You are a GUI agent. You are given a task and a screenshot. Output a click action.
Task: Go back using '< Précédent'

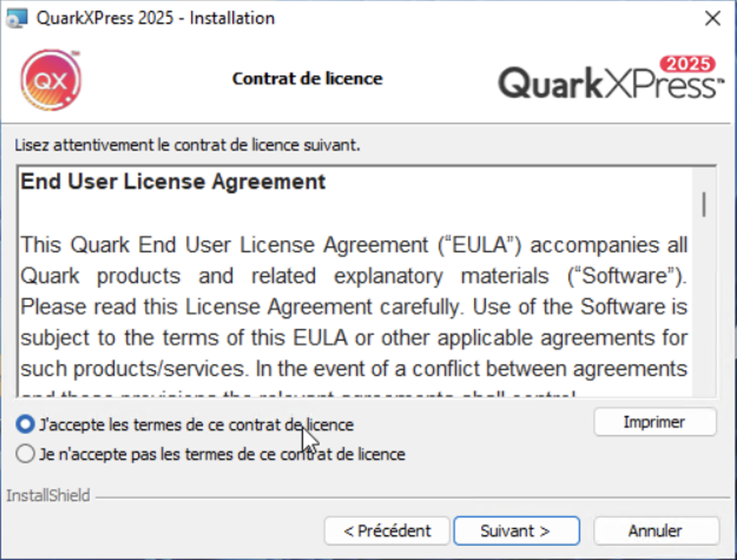click(386, 530)
